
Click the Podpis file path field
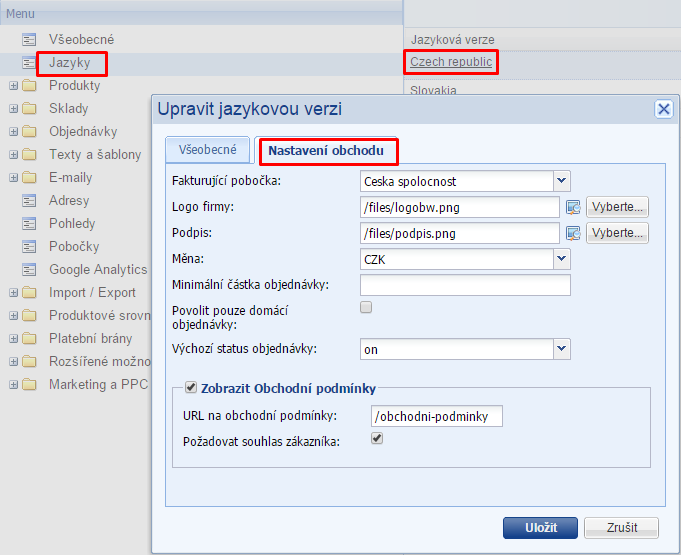pyautogui.click(x=460, y=233)
